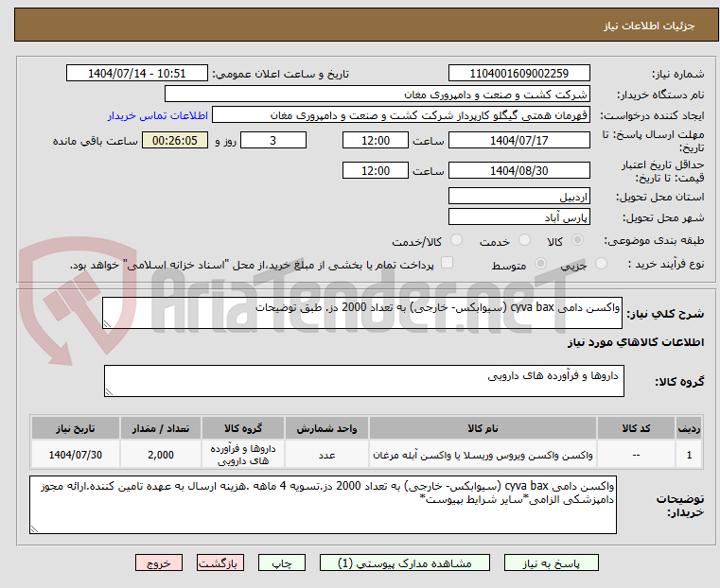
Task: Click the price validity hour field 12:00
Action: pyautogui.click(x=376, y=170)
